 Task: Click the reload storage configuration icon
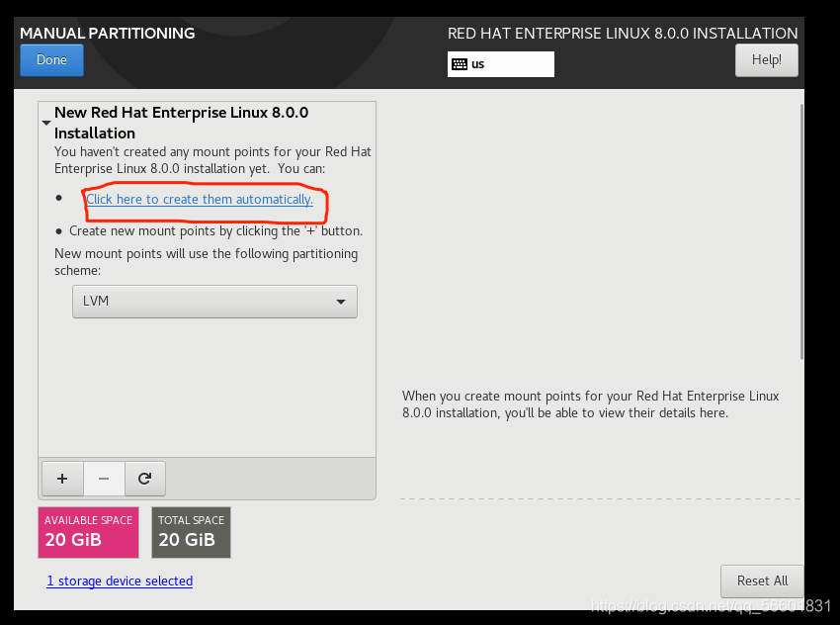[145, 478]
